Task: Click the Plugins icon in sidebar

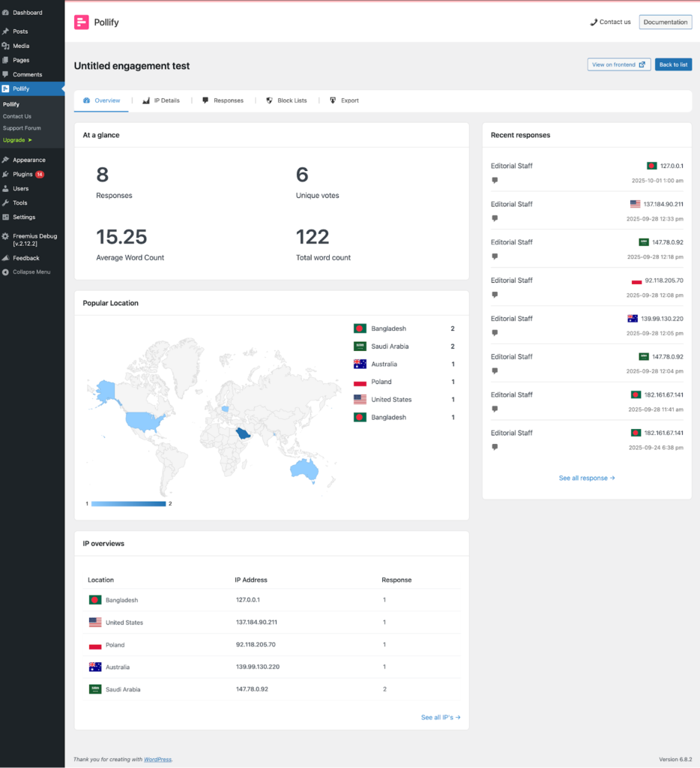Action: point(6,174)
